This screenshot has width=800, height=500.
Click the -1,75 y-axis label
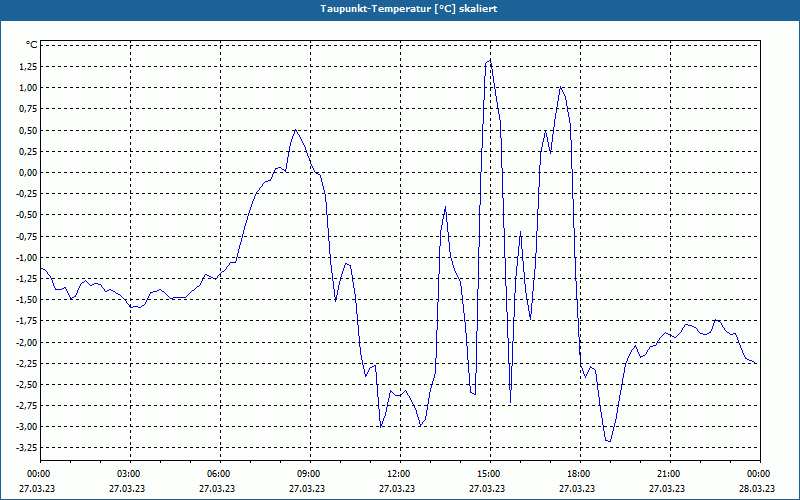(x=27, y=321)
